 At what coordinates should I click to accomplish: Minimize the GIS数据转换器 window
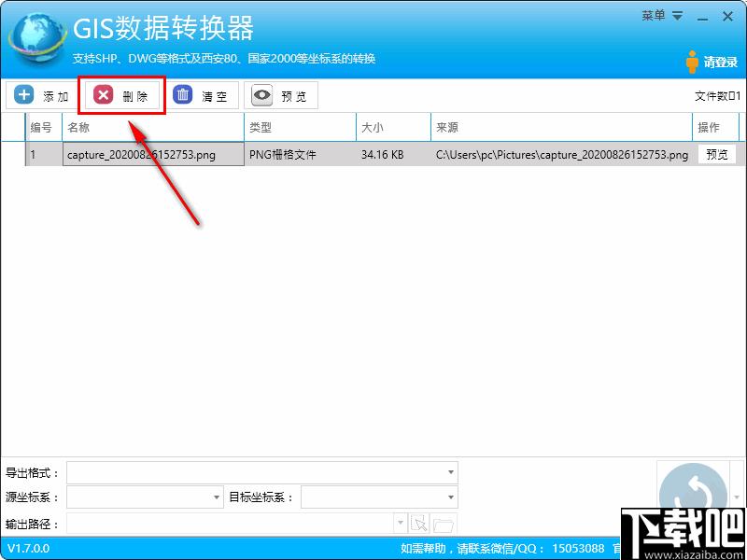(x=702, y=18)
